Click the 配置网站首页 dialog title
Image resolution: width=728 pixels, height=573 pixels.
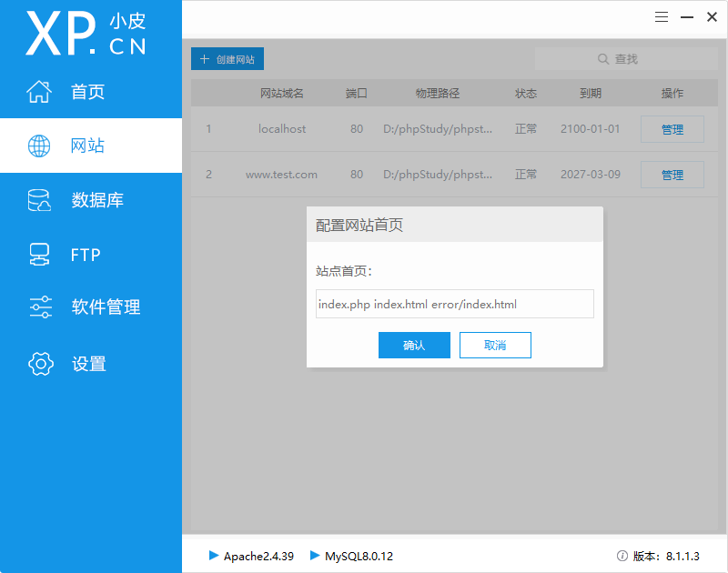(359, 225)
